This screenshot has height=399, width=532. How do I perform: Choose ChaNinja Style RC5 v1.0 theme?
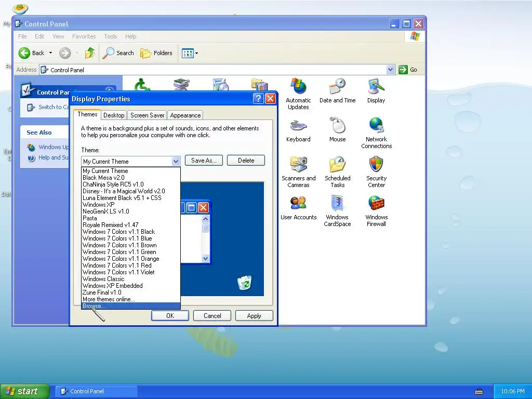point(131,184)
